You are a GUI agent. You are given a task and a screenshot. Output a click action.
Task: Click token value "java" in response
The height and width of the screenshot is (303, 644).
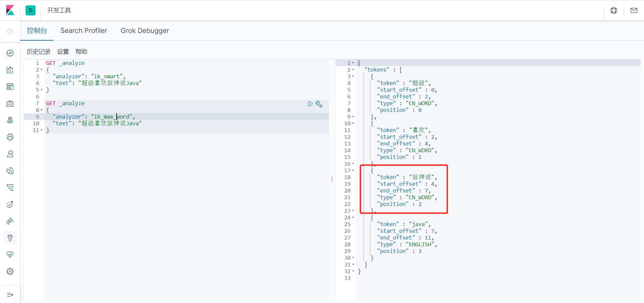coord(418,224)
